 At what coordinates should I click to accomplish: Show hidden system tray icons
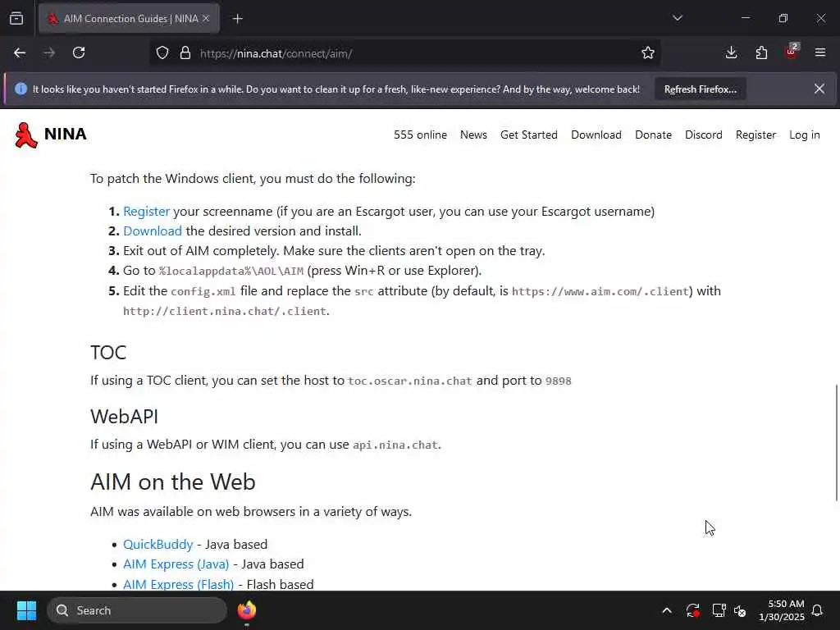tap(667, 610)
